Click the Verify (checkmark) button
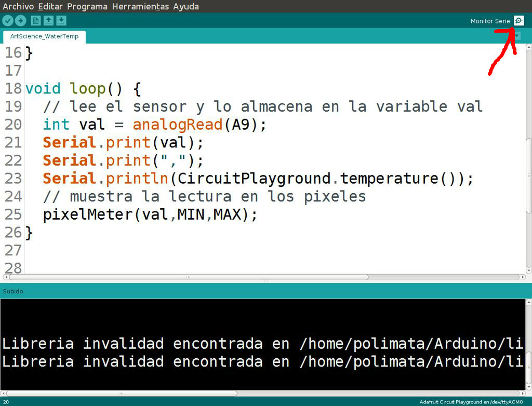This screenshot has height=406, width=532. 8,21
